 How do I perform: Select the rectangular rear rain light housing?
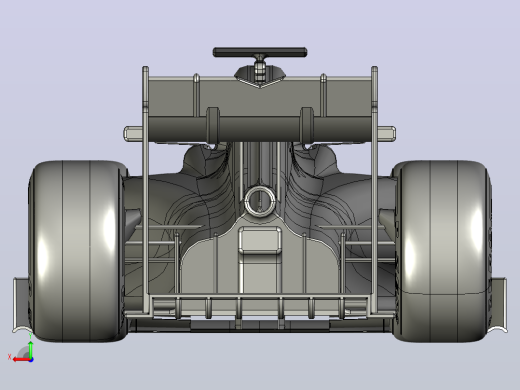260,239
